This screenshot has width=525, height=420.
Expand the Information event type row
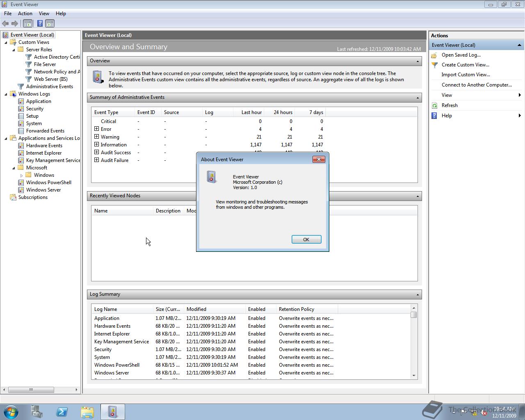pyautogui.click(x=96, y=144)
